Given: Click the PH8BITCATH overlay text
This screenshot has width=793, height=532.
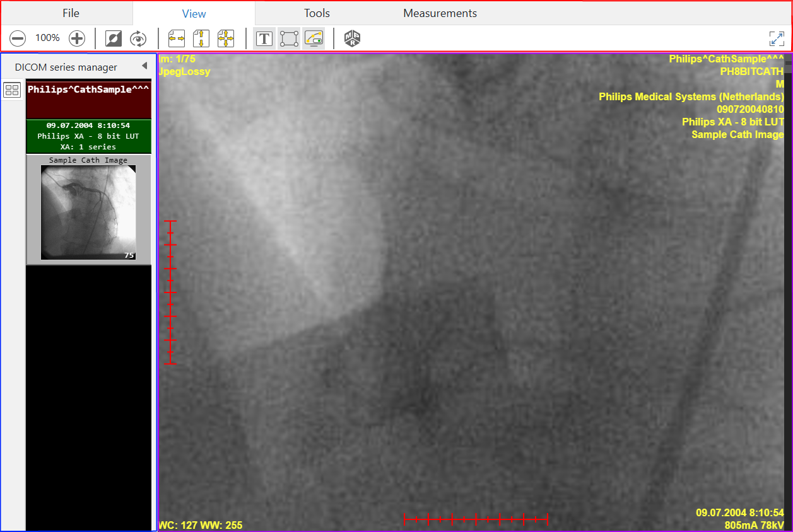Looking at the screenshot, I should point(752,72).
